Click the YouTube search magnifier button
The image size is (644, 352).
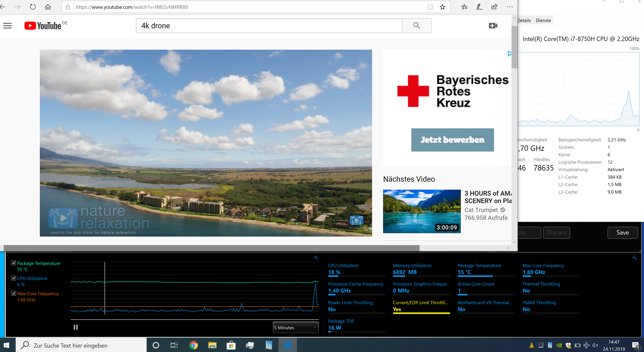click(416, 25)
